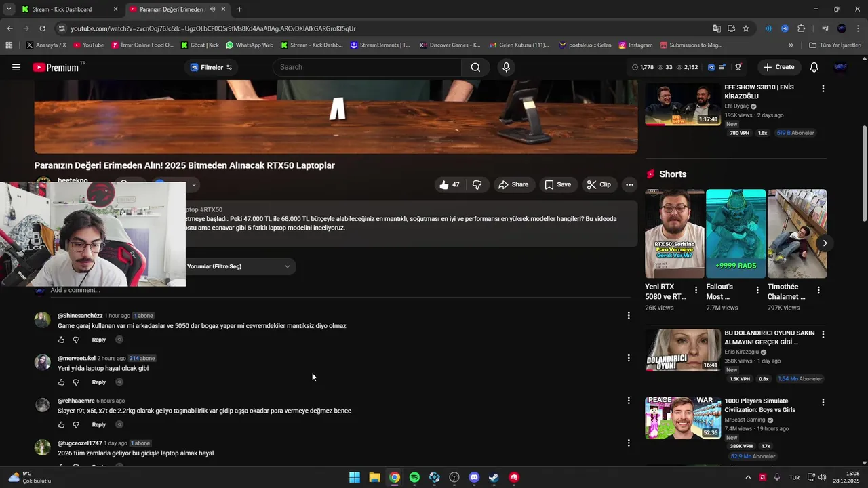The height and width of the screenshot is (488, 868).
Task: Open a new browser tab
Action: 239,9
